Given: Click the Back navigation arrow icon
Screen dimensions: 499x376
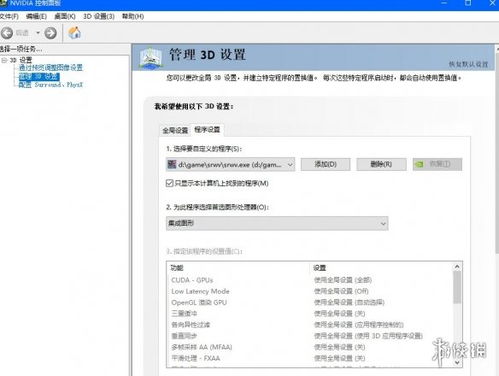Looking at the screenshot, I should (x=7, y=33).
